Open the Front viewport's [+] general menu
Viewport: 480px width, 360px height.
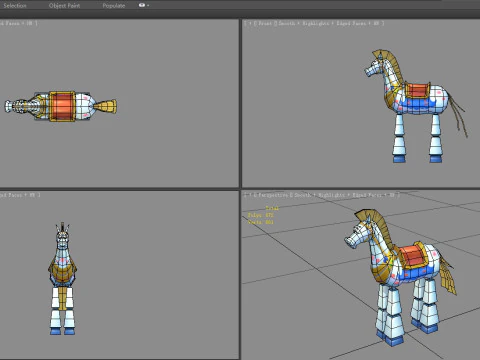249,23
